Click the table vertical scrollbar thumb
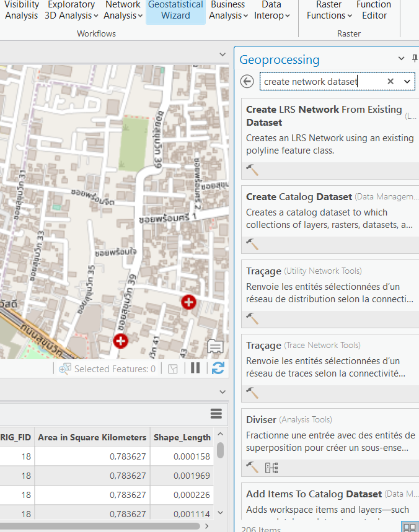The height and width of the screenshot is (532, 419). [x=221, y=450]
